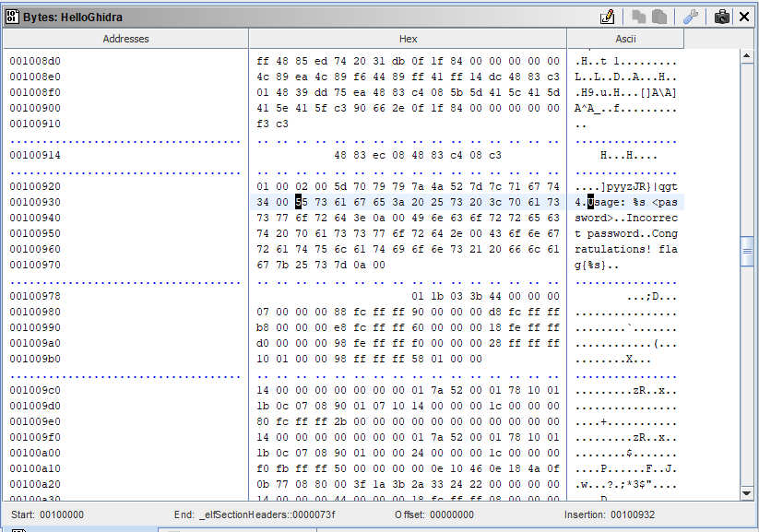This screenshot has height=532, width=759.
Task: Take snapshot with the camera icon
Action: click(x=722, y=17)
